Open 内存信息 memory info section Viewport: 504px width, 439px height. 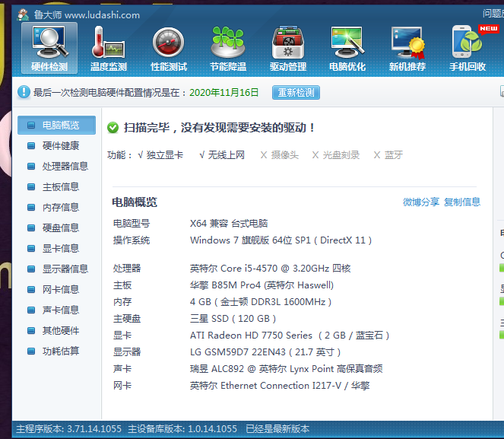(60, 207)
